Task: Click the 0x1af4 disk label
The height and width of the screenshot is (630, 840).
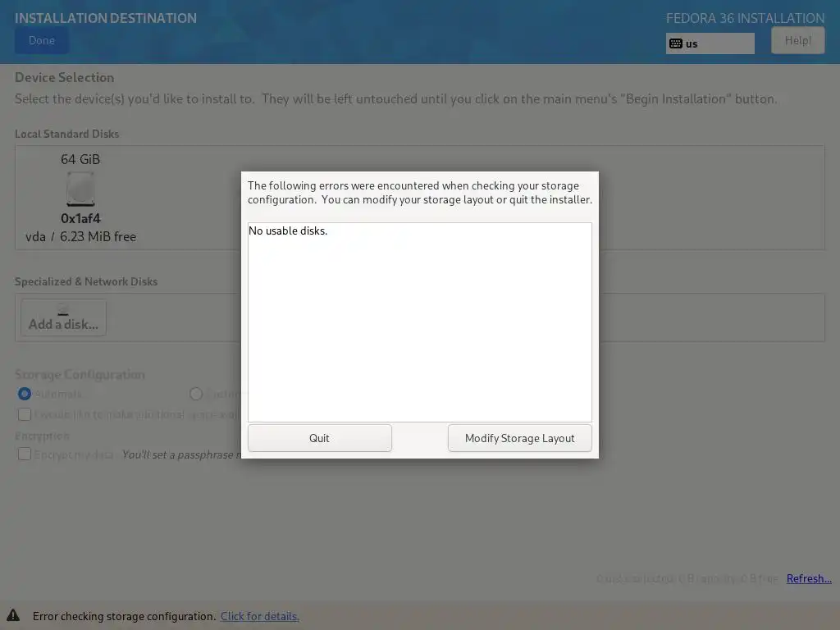Action: click(80, 218)
